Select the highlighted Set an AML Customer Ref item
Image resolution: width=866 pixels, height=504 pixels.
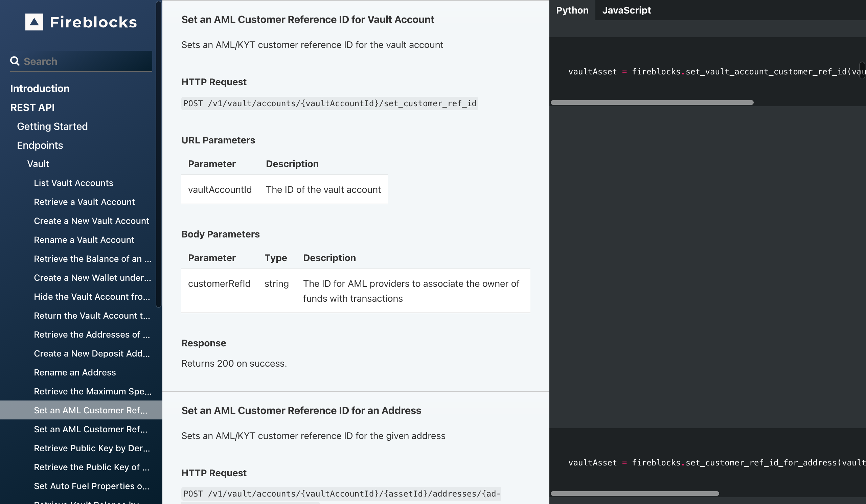tap(90, 410)
